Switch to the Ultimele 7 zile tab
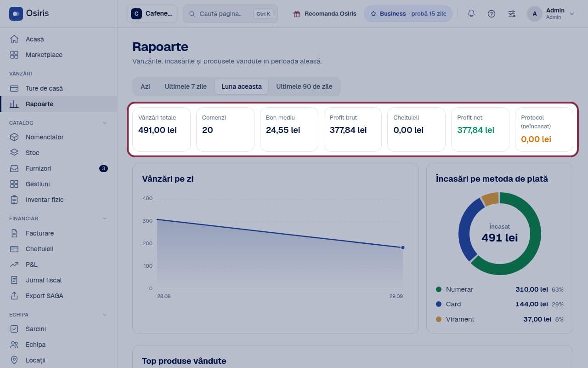Viewport: 588px width, 368px height. click(186, 86)
